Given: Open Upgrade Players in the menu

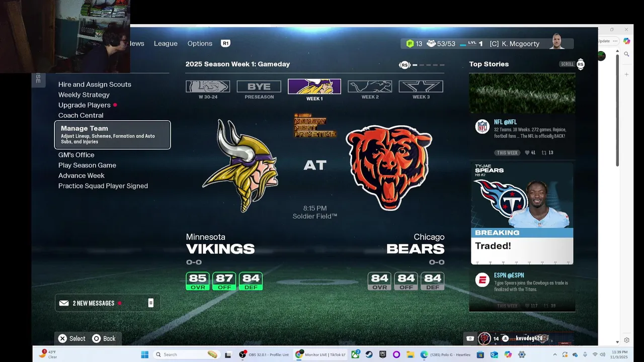Looking at the screenshot, I should click(85, 105).
